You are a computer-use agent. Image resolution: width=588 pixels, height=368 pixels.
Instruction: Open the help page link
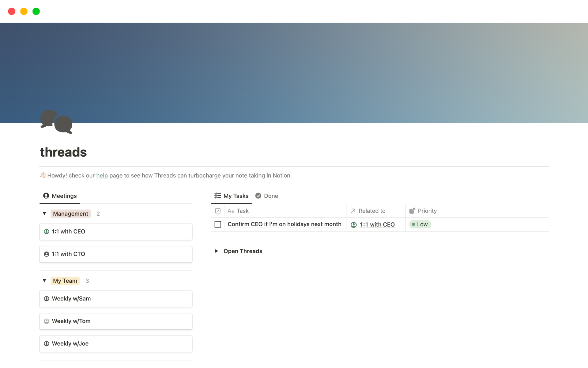coord(102,175)
